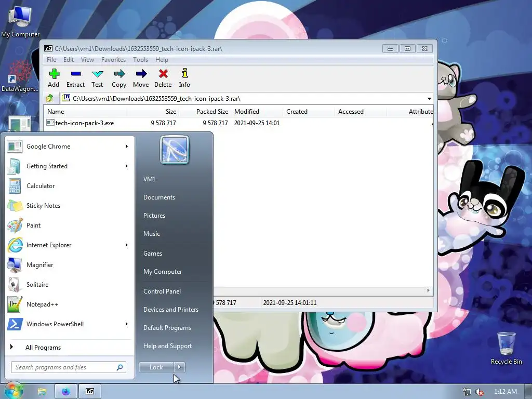Open Default Programs
Screen dimensions: 532x399
point(167,328)
